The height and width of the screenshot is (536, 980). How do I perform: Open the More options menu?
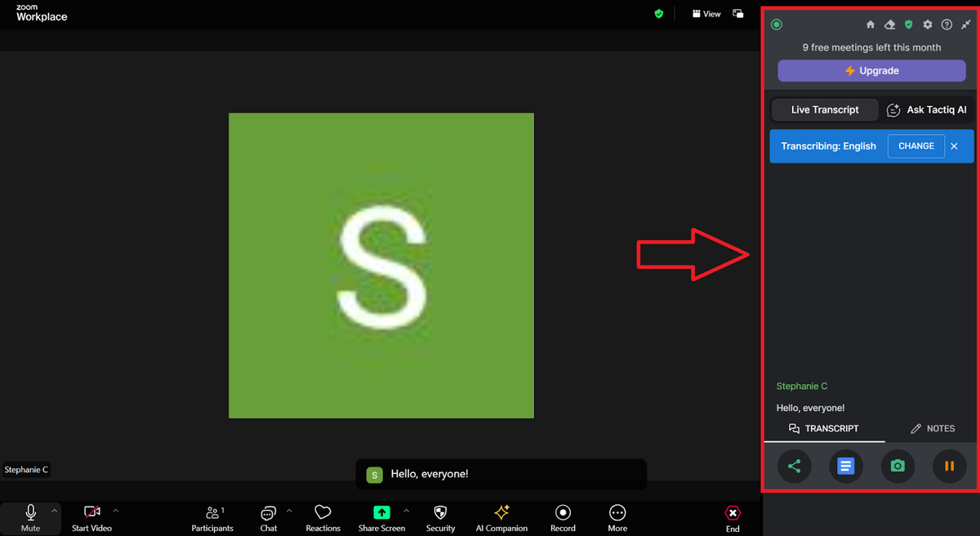[x=617, y=518]
